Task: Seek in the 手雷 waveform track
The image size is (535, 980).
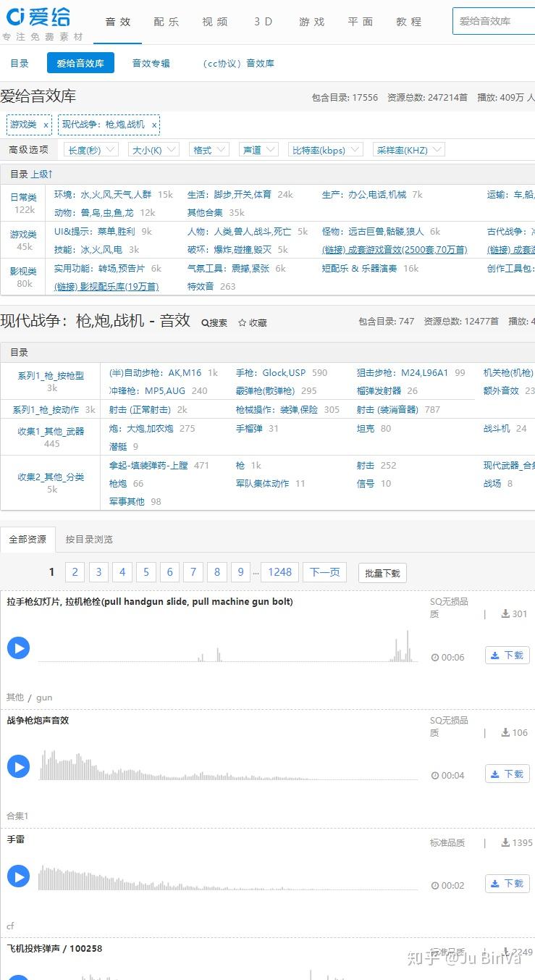Action: 228,876
